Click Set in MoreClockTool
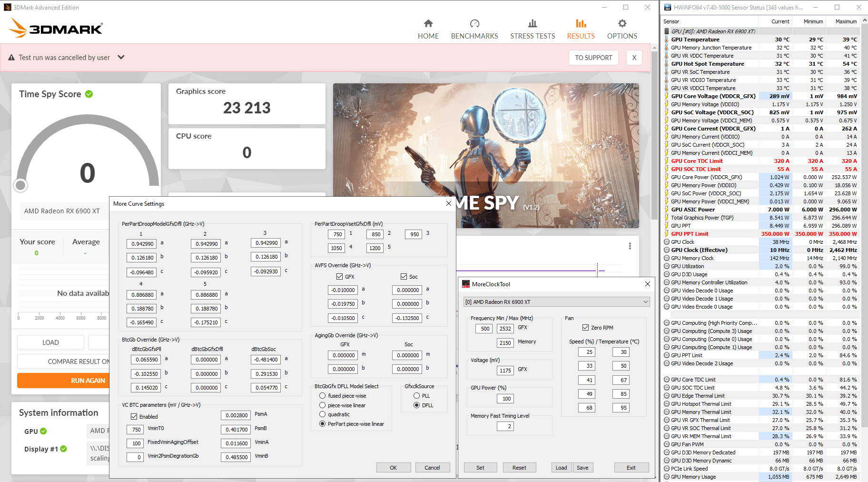 pyautogui.click(x=480, y=468)
